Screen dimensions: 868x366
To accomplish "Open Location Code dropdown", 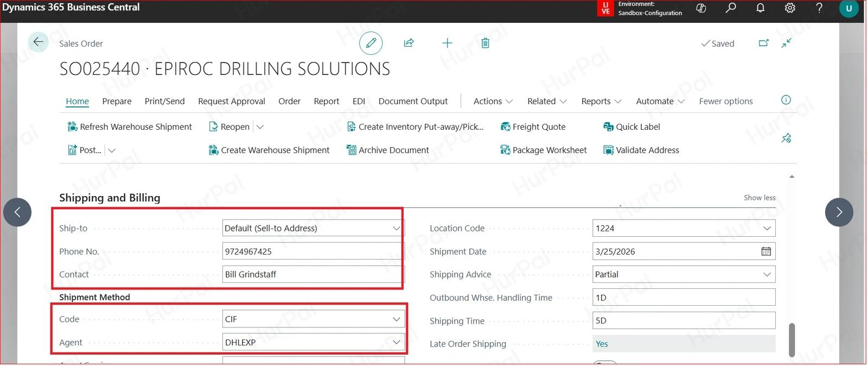I will pos(767,228).
